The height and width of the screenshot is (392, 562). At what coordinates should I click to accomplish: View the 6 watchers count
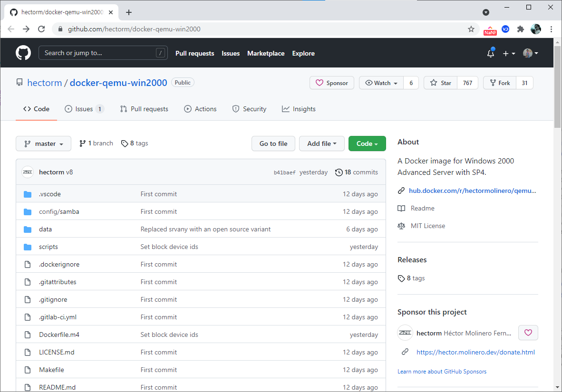pos(411,83)
